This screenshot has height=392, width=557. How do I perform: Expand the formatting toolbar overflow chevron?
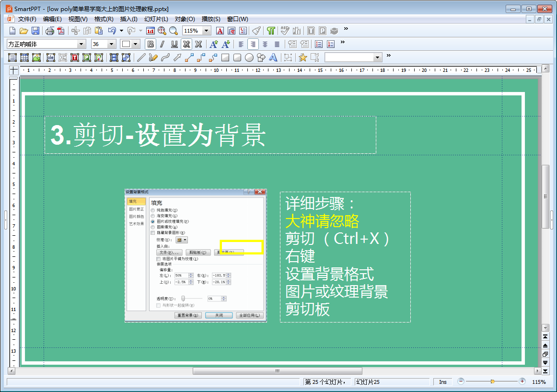342,42
